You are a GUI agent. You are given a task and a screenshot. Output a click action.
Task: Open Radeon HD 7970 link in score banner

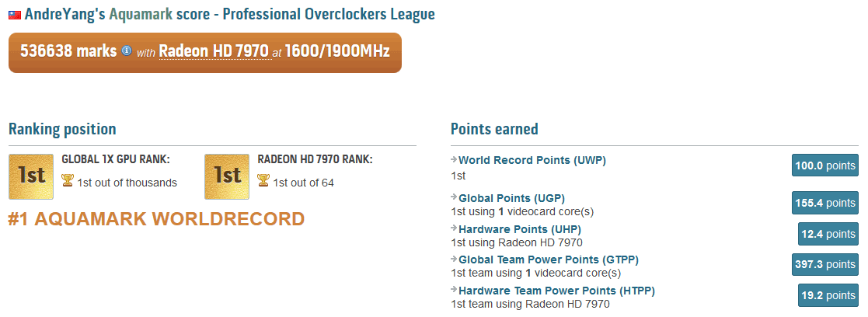(214, 51)
